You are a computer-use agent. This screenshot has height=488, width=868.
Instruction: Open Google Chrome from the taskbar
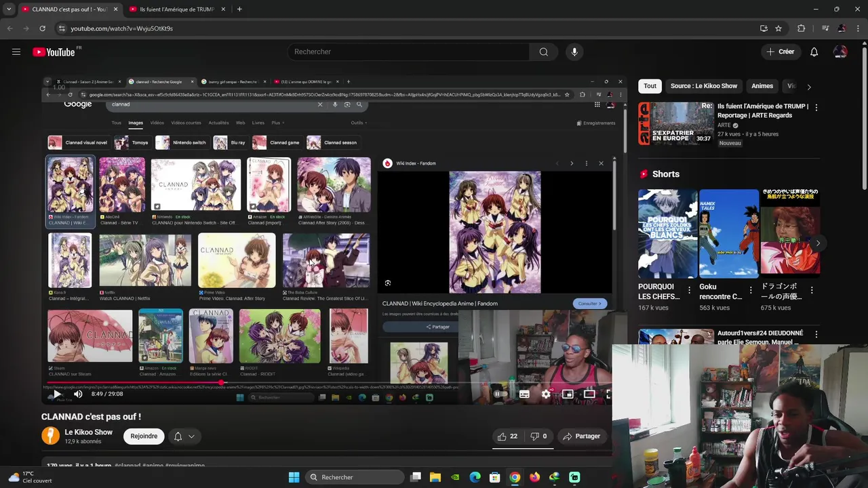[x=515, y=477]
